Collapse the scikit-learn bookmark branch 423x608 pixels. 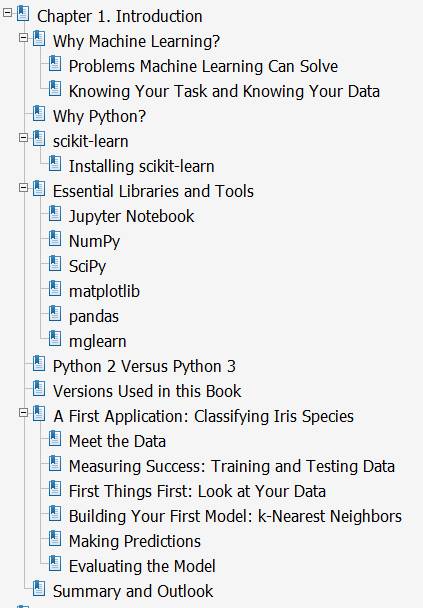pos(23,138)
